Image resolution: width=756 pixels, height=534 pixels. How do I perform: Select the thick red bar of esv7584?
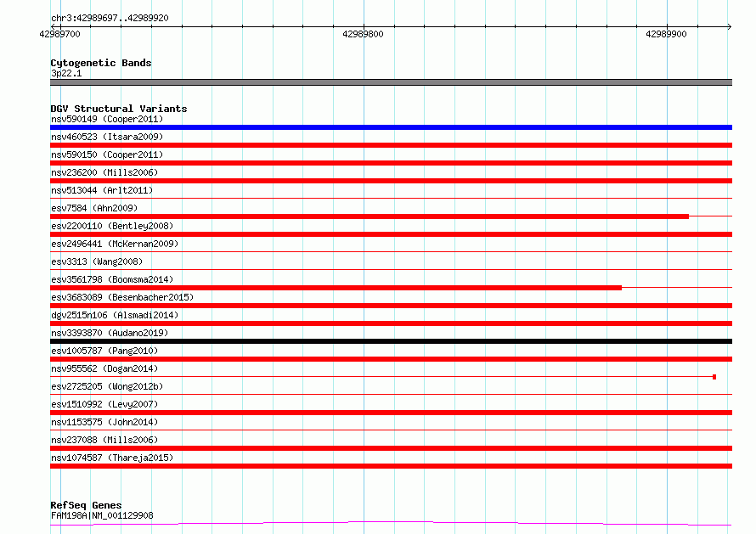pyautogui.click(x=370, y=216)
